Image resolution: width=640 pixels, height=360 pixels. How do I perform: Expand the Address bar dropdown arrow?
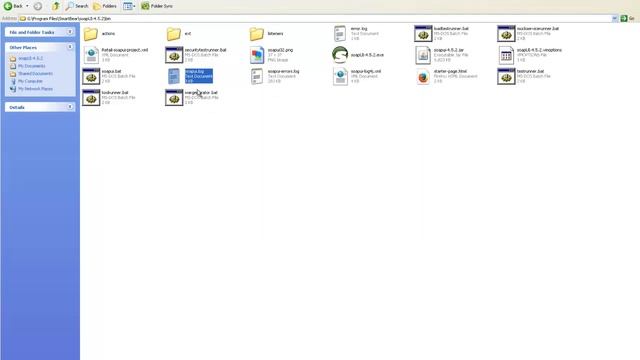(615, 18)
